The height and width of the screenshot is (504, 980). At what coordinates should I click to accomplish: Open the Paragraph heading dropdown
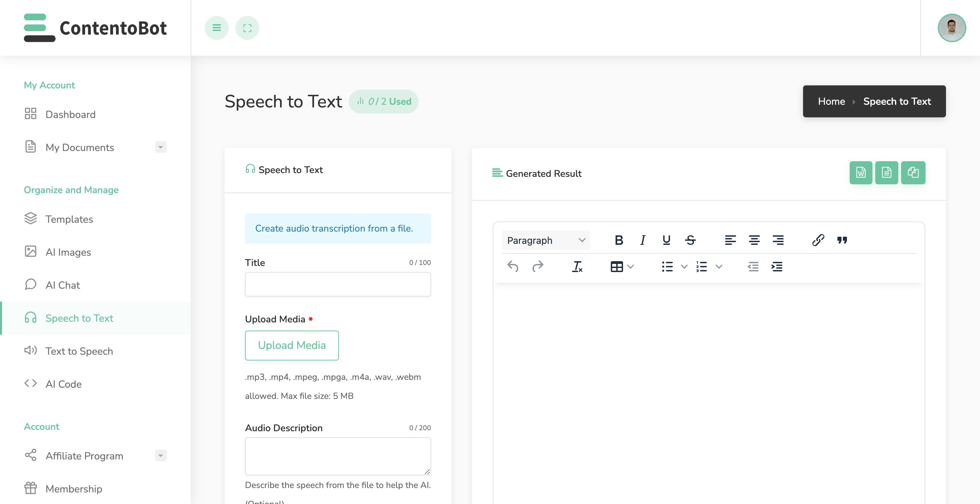(x=545, y=240)
